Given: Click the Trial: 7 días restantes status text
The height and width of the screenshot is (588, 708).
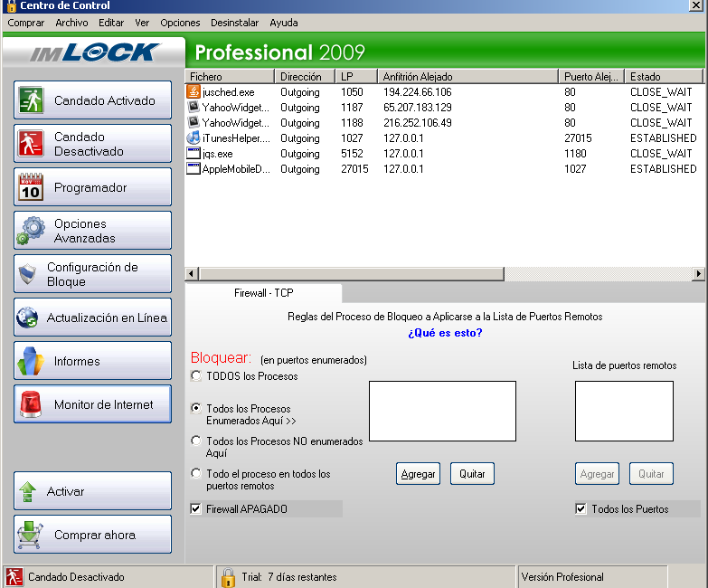Looking at the screenshot, I should [289, 577].
